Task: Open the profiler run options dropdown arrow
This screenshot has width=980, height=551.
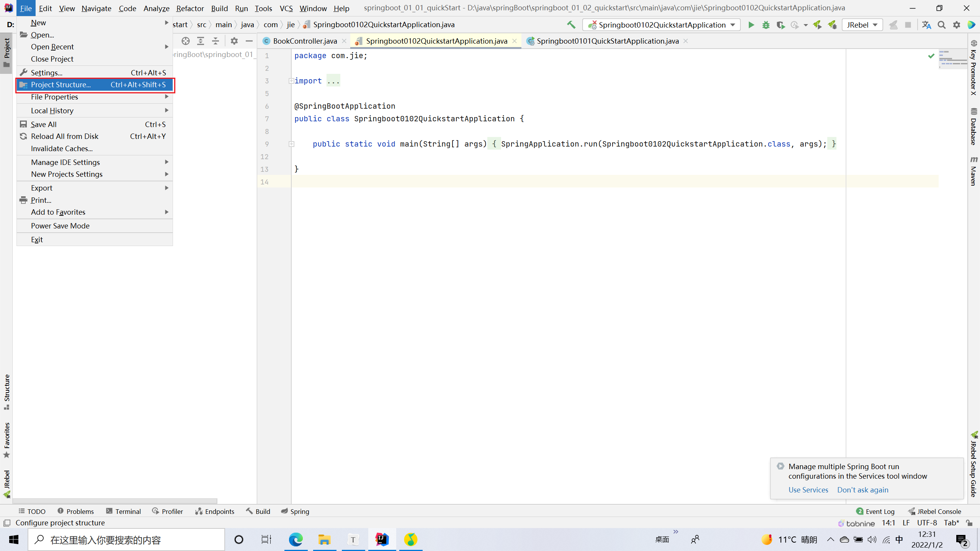Action: coord(805,25)
